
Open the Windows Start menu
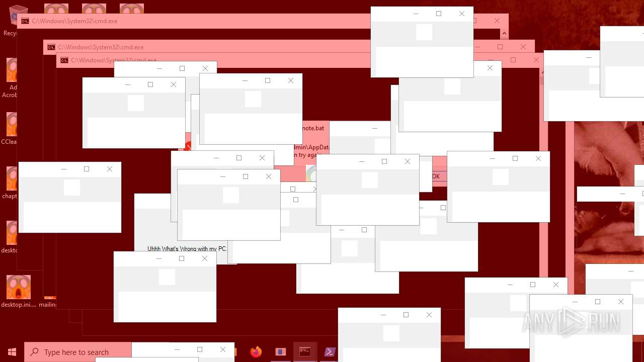click(x=12, y=352)
